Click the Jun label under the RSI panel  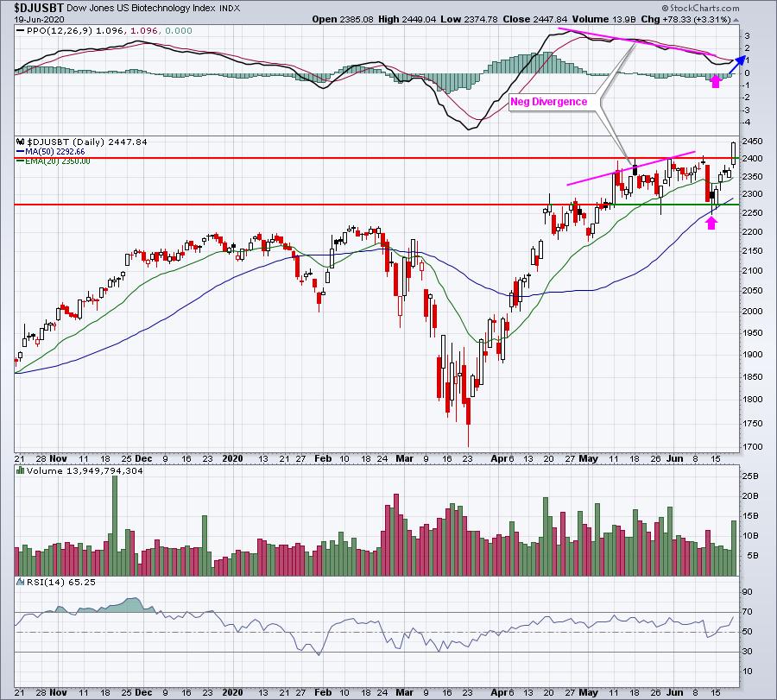pos(674,692)
